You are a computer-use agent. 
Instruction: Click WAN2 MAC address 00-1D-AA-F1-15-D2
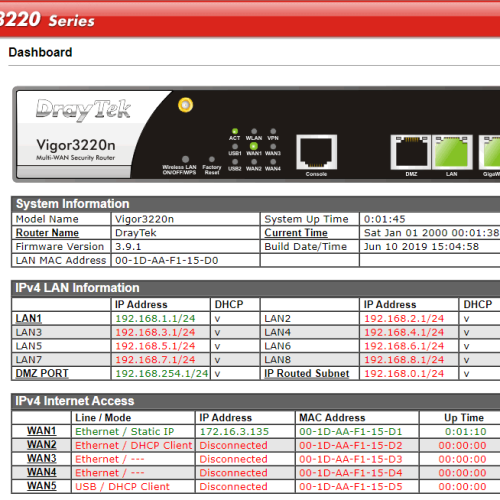tap(351, 445)
